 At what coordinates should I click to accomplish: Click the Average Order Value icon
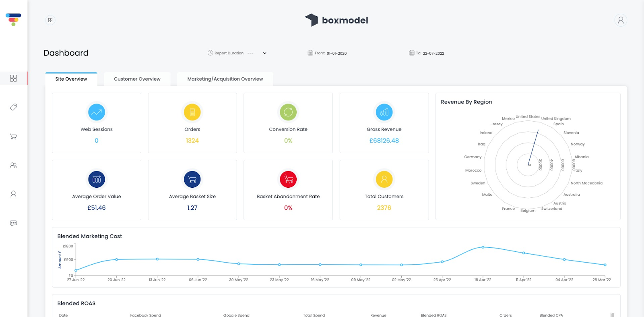(97, 179)
